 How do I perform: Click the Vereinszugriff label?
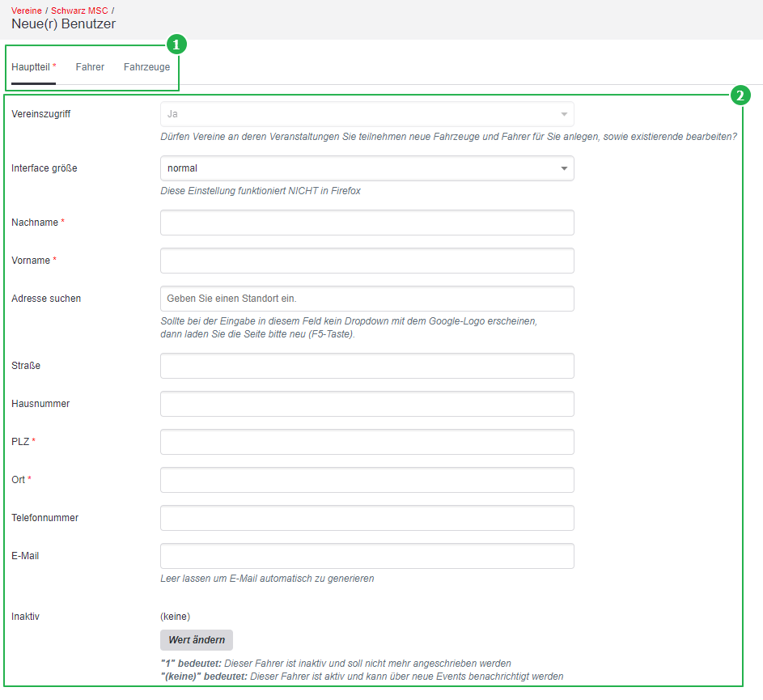click(x=41, y=114)
